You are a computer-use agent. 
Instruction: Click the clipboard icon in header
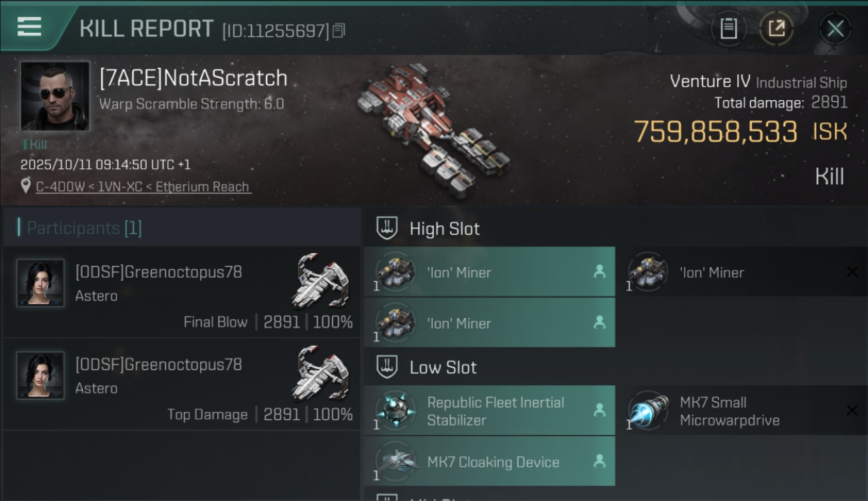(728, 28)
